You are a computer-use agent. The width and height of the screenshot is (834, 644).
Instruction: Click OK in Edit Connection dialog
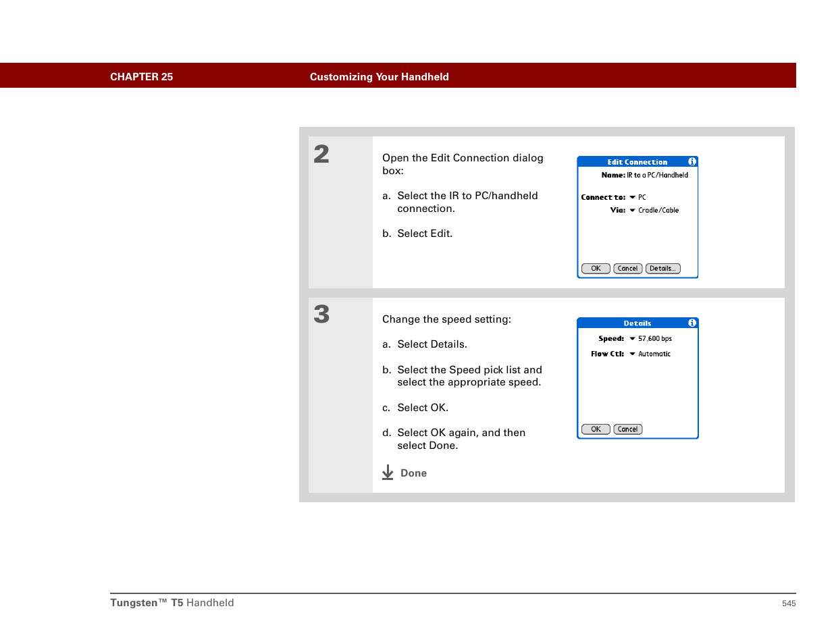[596, 269]
